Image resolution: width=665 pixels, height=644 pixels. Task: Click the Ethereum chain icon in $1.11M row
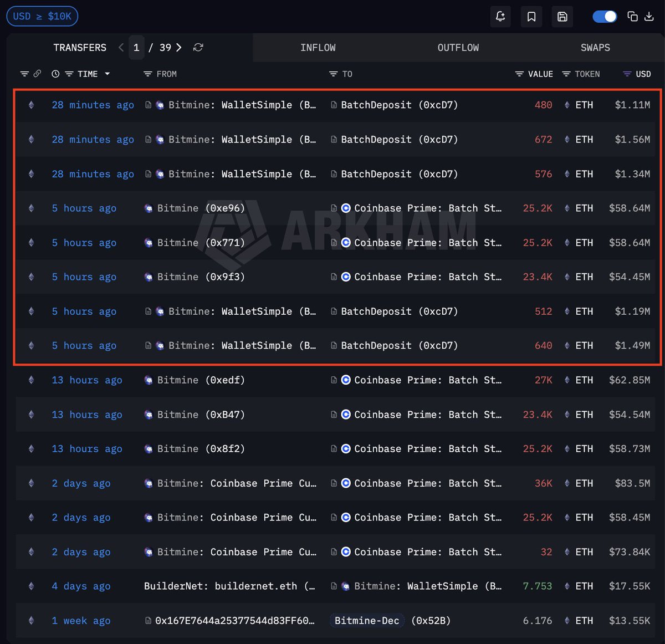[x=31, y=105]
